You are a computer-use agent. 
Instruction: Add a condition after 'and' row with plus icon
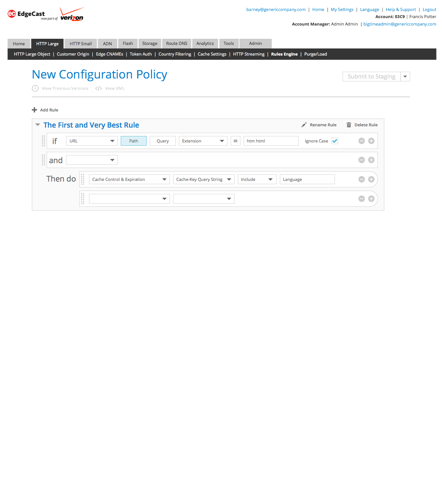(x=371, y=160)
